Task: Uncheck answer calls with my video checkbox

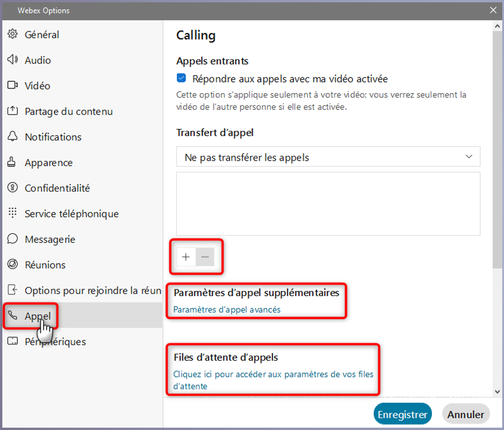Action: pos(182,79)
